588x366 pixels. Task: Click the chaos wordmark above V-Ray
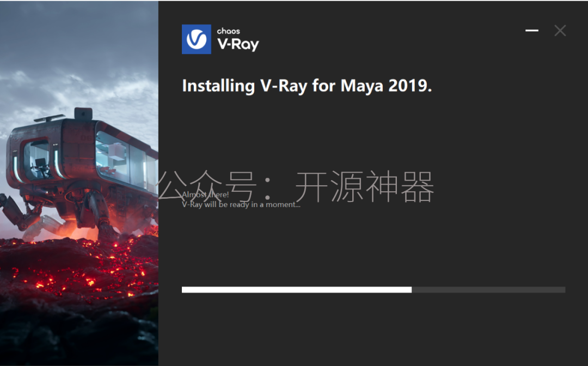tap(228, 31)
